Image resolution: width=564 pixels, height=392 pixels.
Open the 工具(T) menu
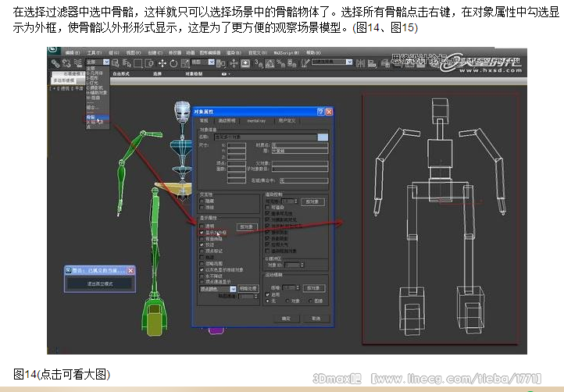click(94, 53)
